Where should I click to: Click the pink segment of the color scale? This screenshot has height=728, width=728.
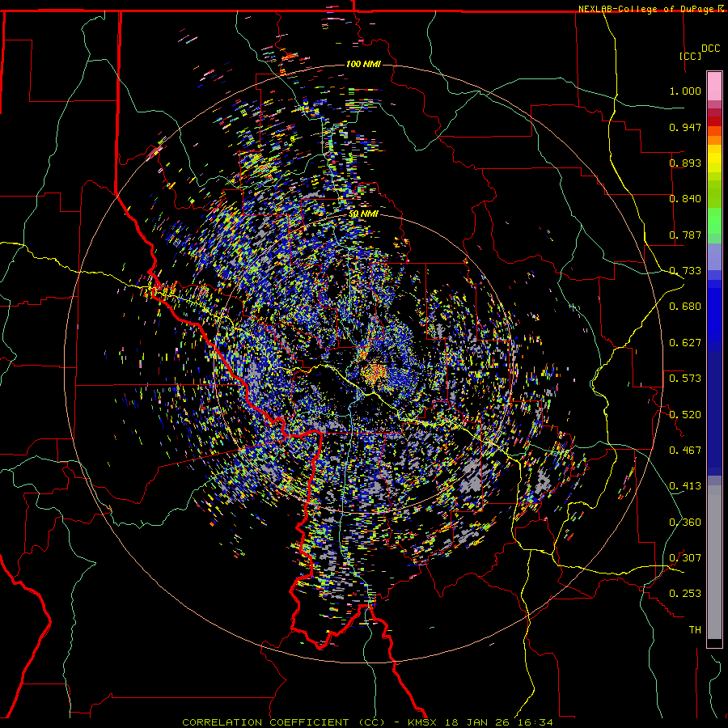click(x=714, y=87)
